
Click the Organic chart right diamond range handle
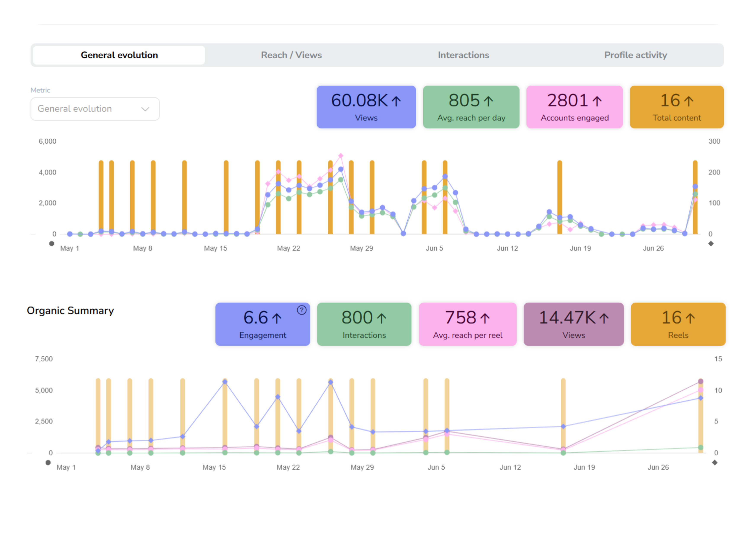pyautogui.click(x=715, y=463)
